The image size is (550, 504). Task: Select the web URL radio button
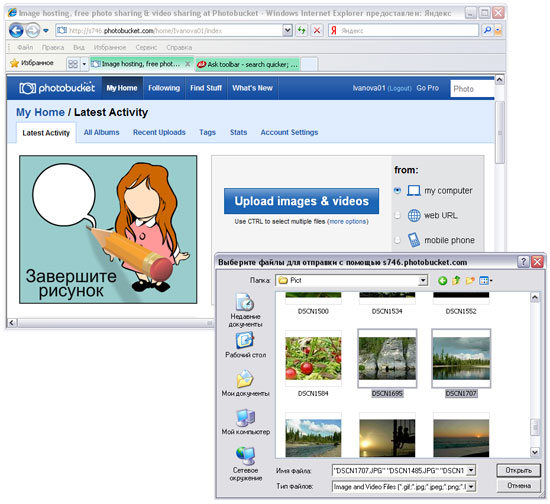(397, 215)
